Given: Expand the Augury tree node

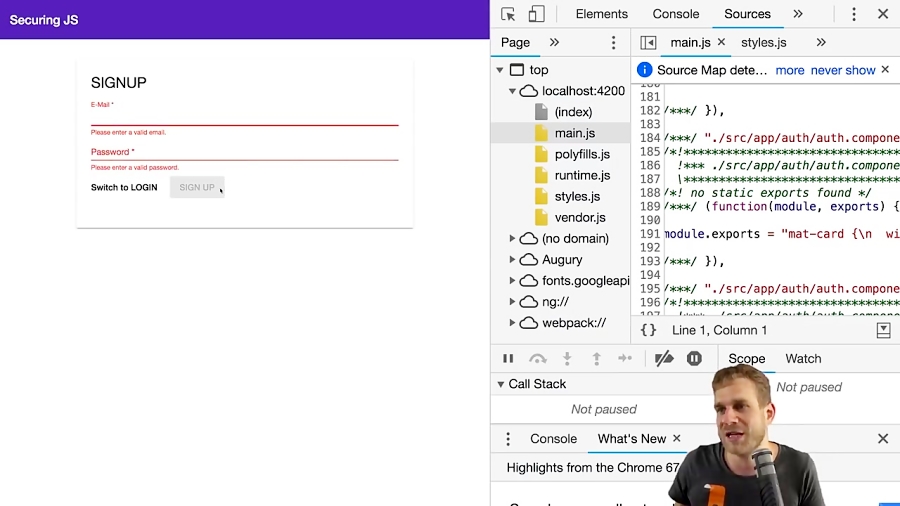Looking at the screenshot, I should tap(512, 259).
